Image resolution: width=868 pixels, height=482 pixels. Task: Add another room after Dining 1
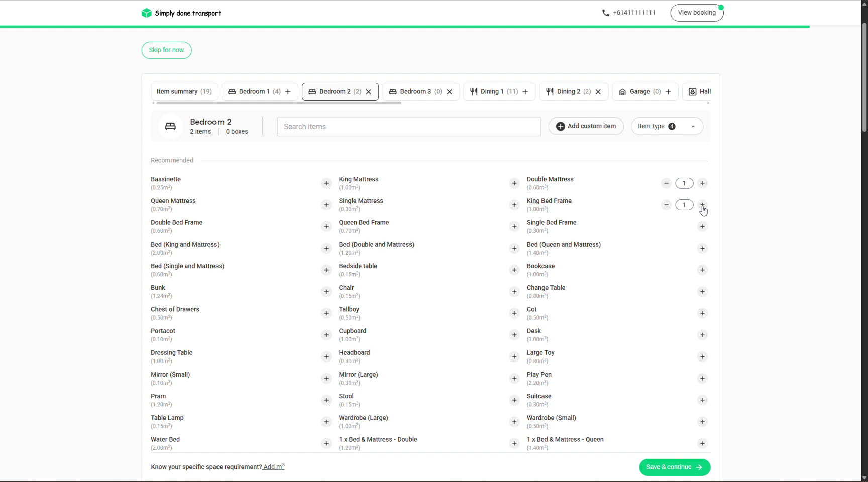pos(525,92)
